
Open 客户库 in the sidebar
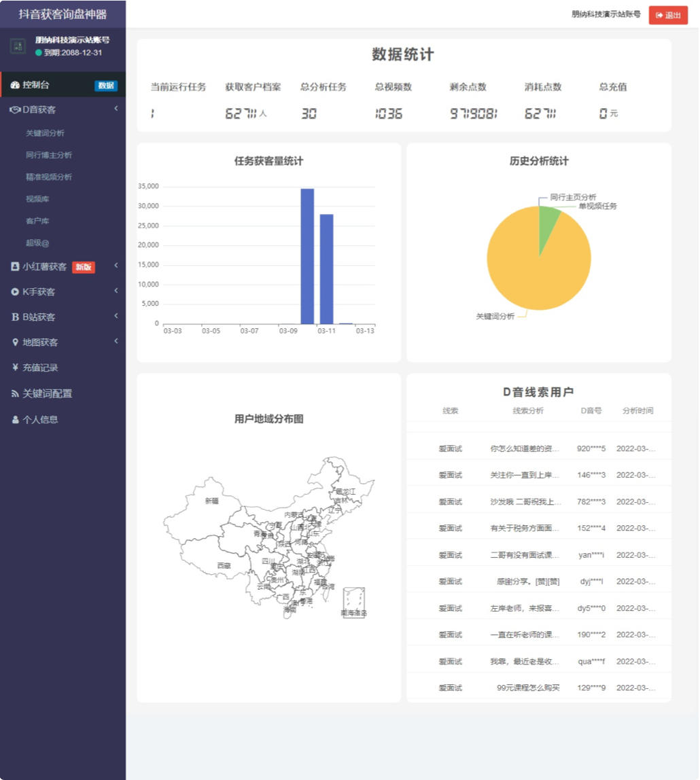(x=37, y=221)
